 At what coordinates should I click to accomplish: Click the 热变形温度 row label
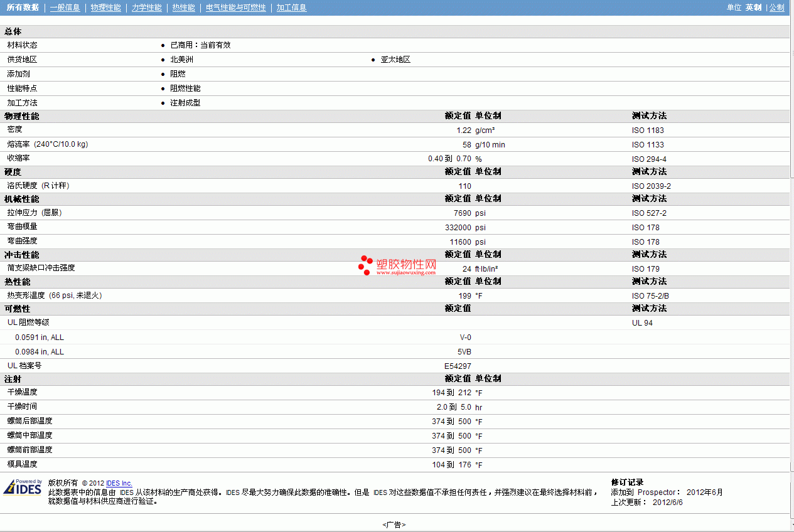55,295
